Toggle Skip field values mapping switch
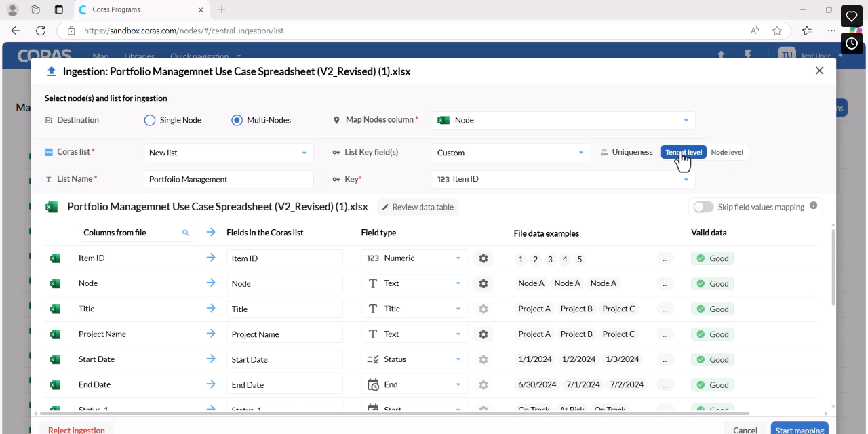The height and width of the screenshot is (434, 868). 703,207
